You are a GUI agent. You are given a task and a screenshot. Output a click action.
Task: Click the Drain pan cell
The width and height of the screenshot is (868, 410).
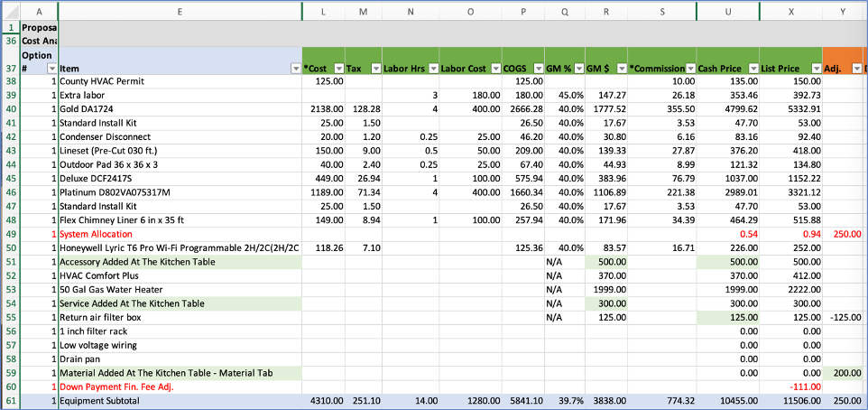click(x=180, y=359)
